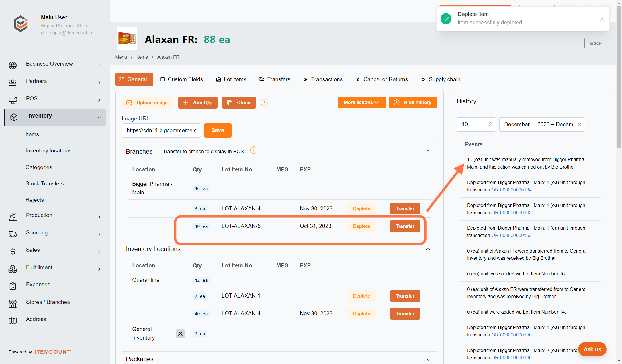
Task: Open the Lot items tab
Action: coord(231,79)
